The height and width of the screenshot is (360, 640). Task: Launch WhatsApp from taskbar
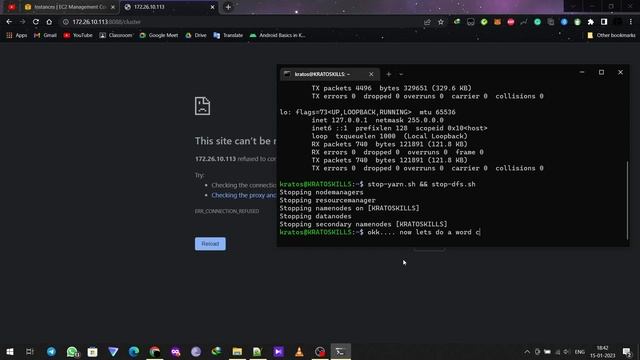coord(72,351)
